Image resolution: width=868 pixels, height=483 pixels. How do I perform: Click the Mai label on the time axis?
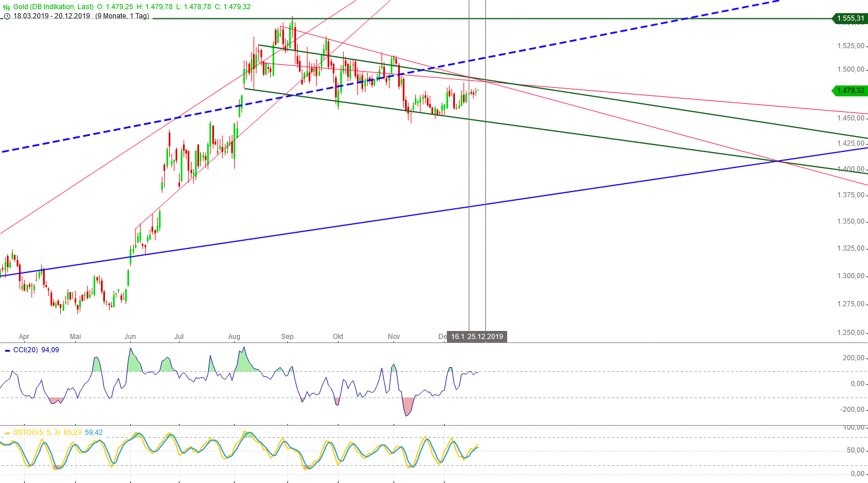[75, 337]
